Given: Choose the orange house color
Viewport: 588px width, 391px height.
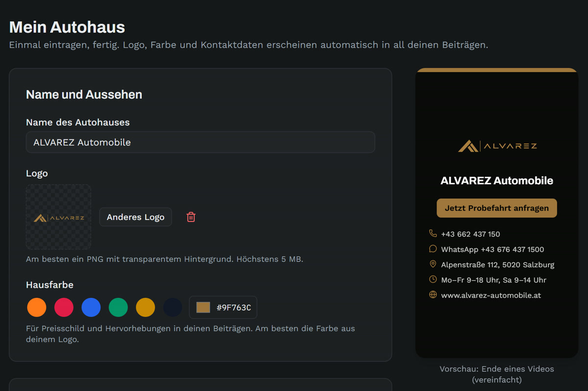Looking at the screenshot, I should click(37, 307).
